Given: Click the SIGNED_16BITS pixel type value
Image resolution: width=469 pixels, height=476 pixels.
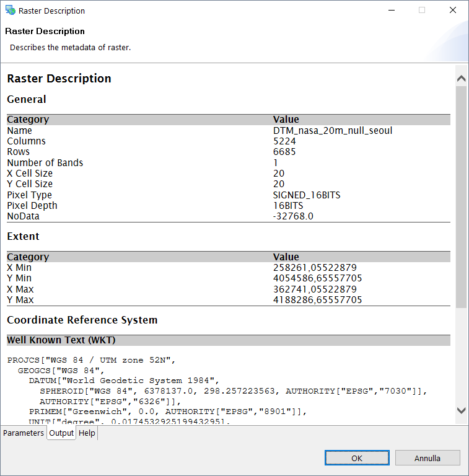Looking at the screenshot, I should (307, 195).
